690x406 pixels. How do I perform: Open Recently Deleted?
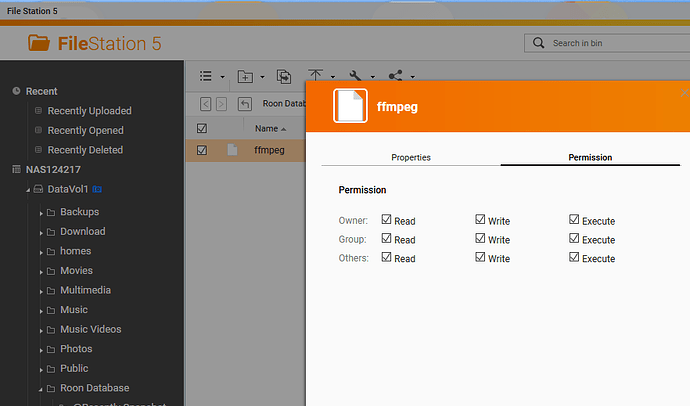pos(85,150)
